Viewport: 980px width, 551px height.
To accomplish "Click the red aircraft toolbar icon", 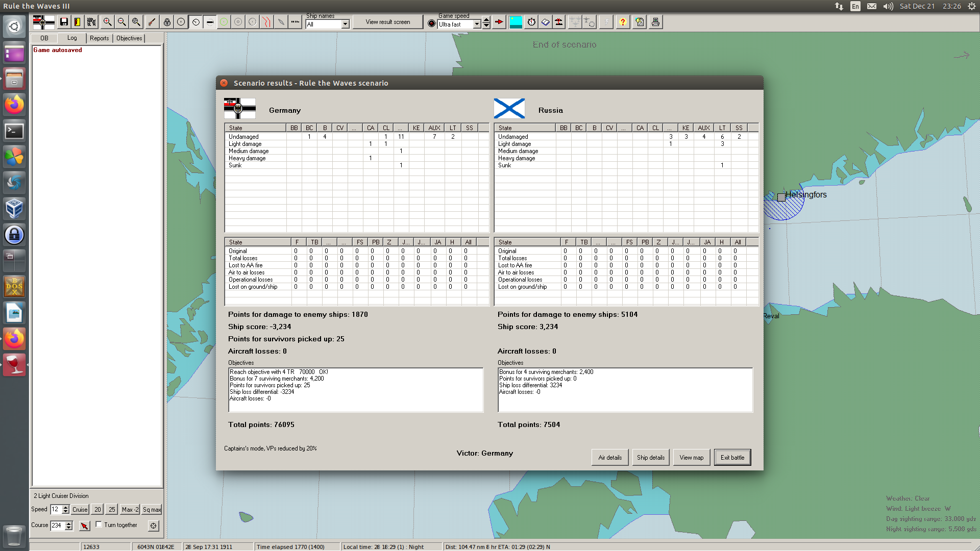I will click(x=559, y=22).
